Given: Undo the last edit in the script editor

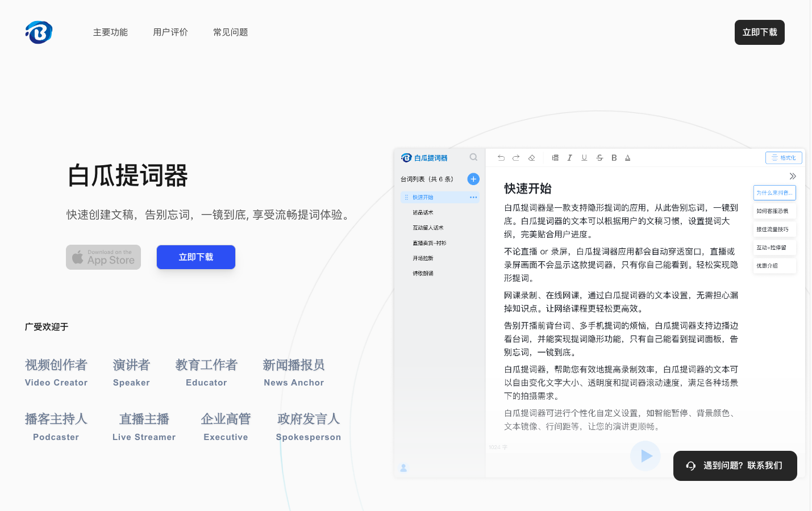Looking at the screenshot, I should tap(501, 158).
